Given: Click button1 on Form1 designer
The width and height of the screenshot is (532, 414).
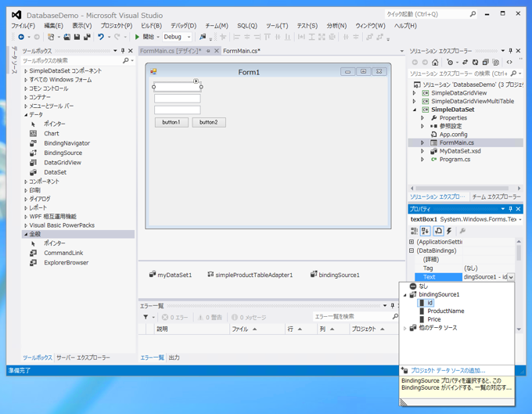Looking at the screenshot, I should click(x=171, y=122).
